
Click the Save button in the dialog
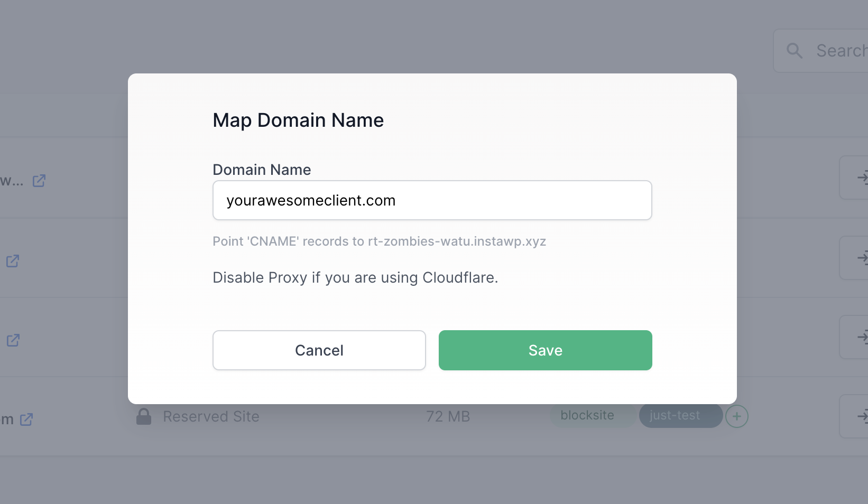[x=545, y=350]
